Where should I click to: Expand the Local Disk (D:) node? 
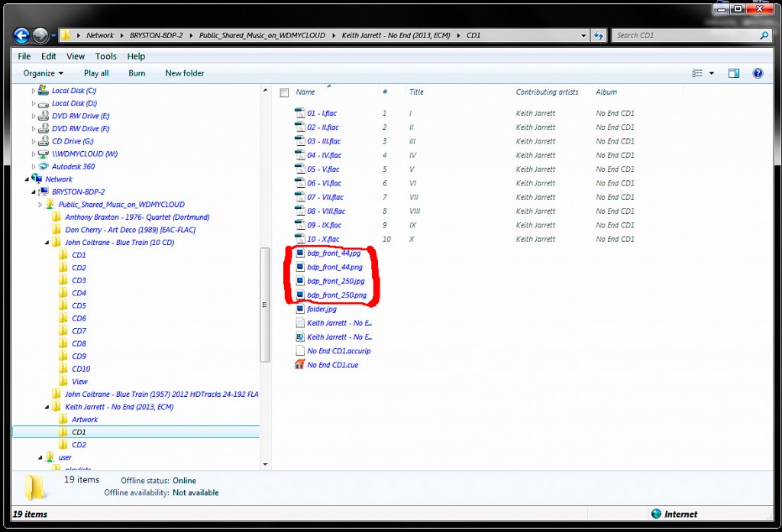[x=34, y=104]
